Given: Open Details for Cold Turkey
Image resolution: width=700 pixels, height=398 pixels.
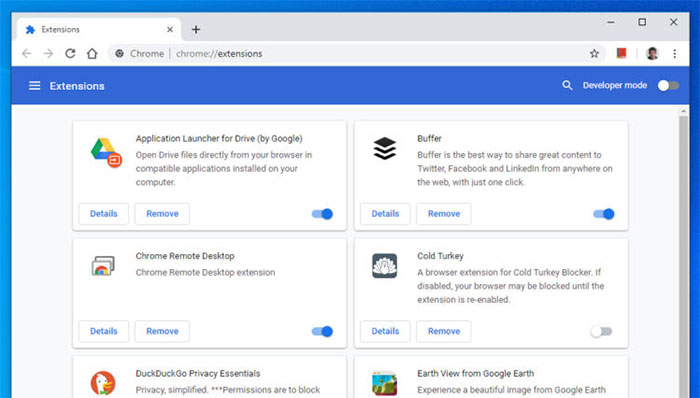Looking at the screenshot, I should pyautogui.click(x=385, y=331).
